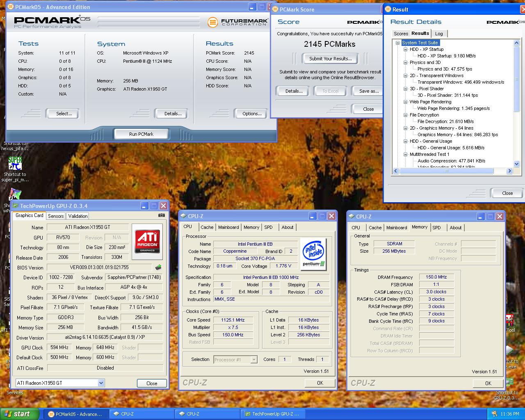Collapse the 2D - Transparent Windows node
Viewport: 525px width, 420px height.
(x=405, y=75)
